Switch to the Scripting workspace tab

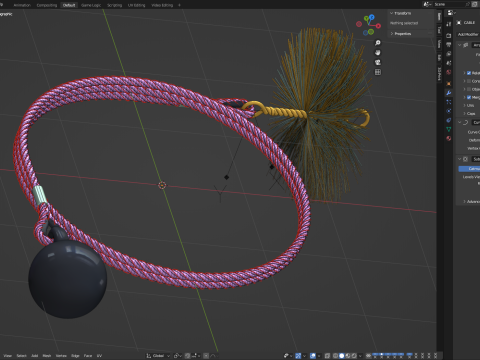pyautogui.click(x=114, y=5)
